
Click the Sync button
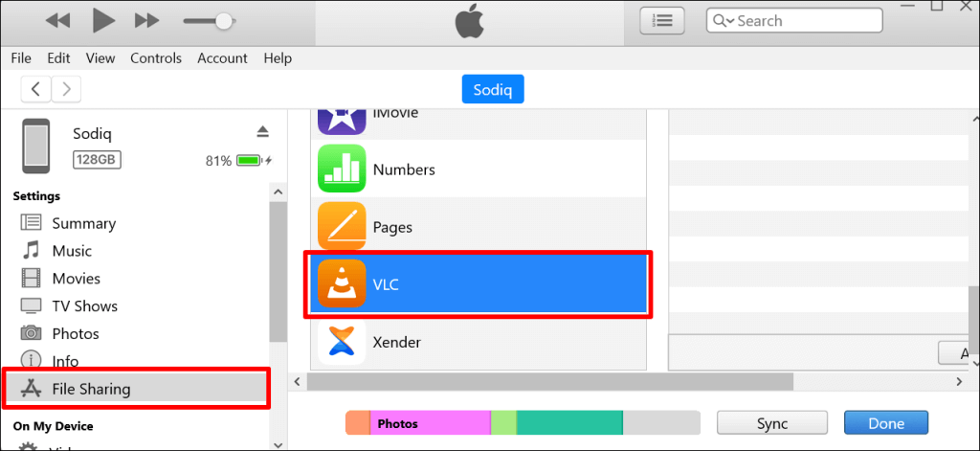pyautogui.click(x=771, y=423)
